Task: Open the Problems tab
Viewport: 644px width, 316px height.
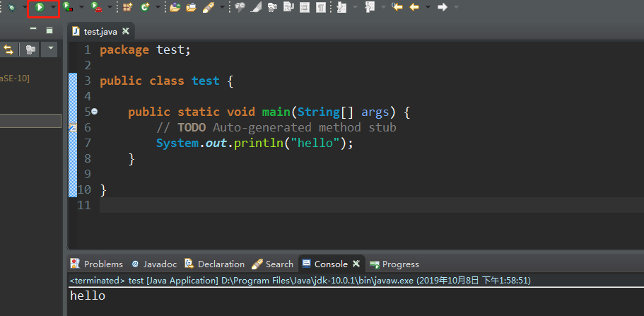Action: pyautogui.click(x=97, y=264)
